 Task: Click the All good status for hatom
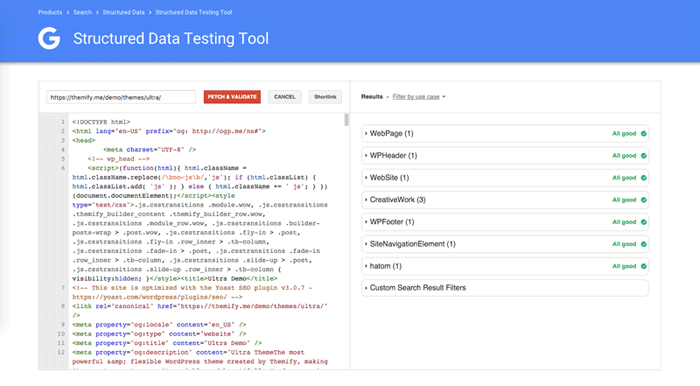point(624,266)
